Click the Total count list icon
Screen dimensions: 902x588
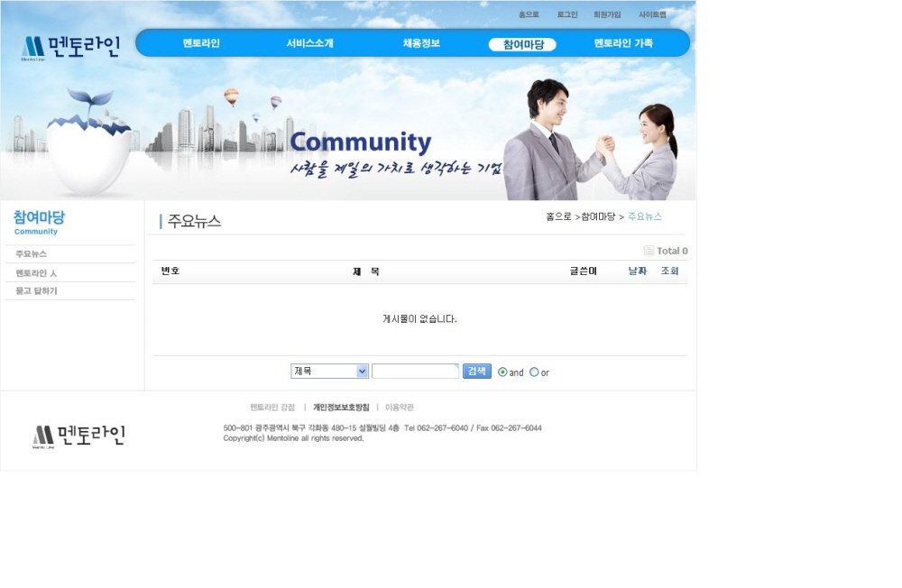click(x=649, y=251)
